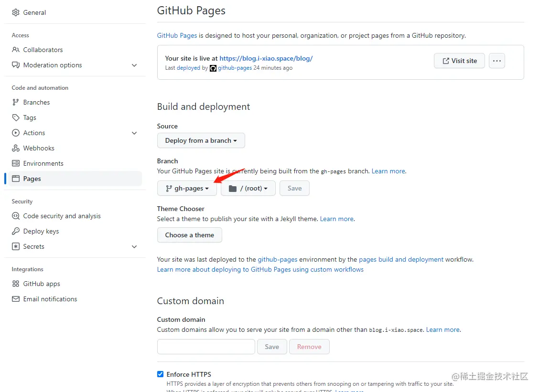The height and width of the screenshot is (392, 539).
Task: Click the github-pages environment link
Action: pos(278,259)
